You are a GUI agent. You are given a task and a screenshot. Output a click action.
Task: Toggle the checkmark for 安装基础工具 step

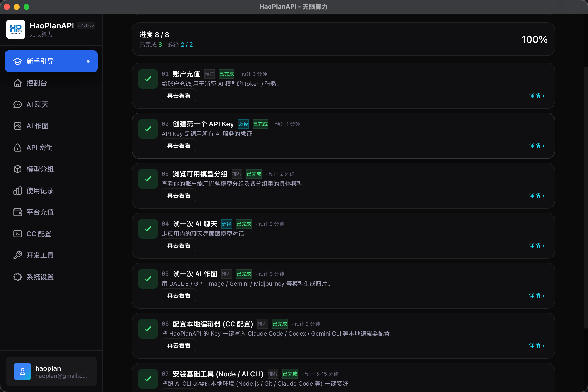click(148, 379)
